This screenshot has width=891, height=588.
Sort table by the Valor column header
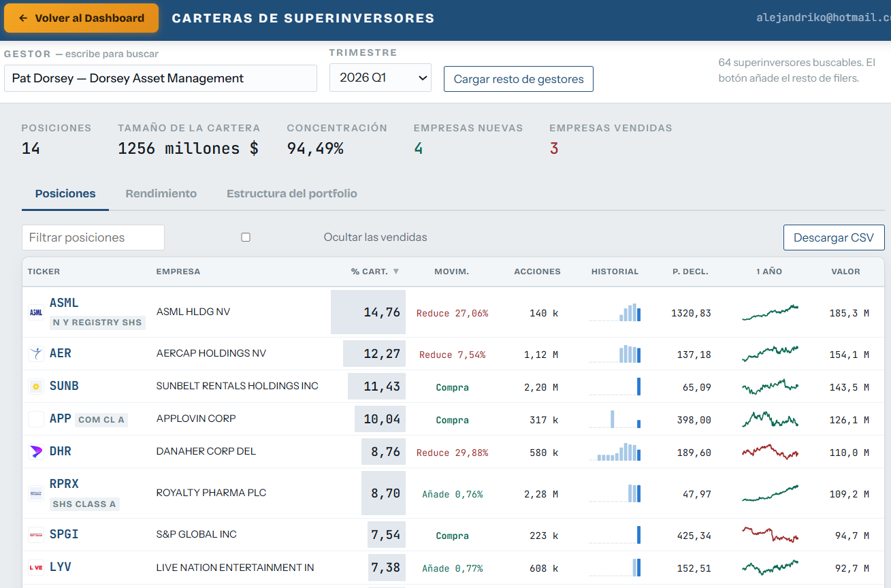click(x=845, y=272)
